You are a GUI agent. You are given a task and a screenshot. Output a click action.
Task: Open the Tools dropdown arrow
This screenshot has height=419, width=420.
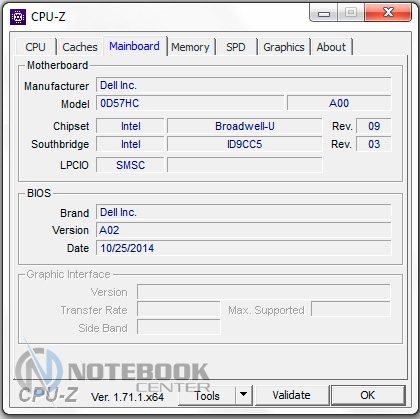click(x=244, y=395)
